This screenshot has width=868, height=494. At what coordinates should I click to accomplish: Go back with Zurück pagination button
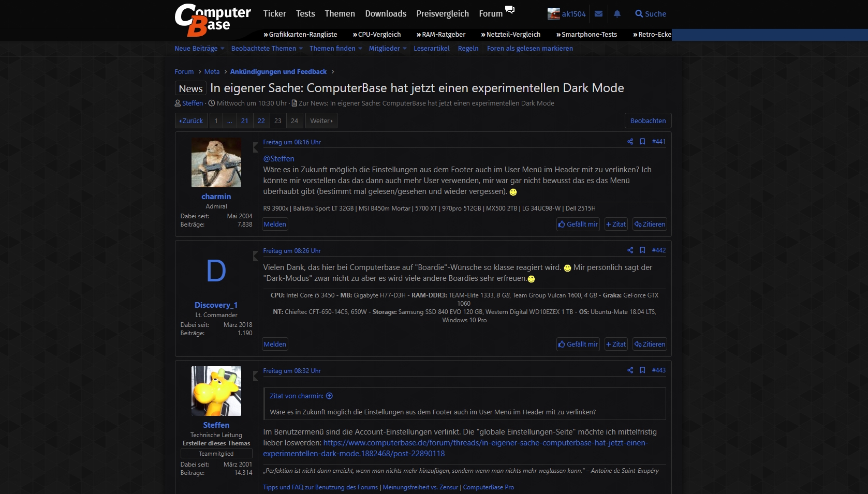point(191,121)
